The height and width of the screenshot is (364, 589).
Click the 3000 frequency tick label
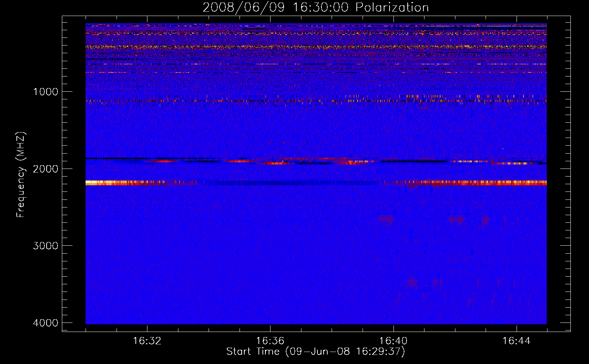tap(46, 246)
